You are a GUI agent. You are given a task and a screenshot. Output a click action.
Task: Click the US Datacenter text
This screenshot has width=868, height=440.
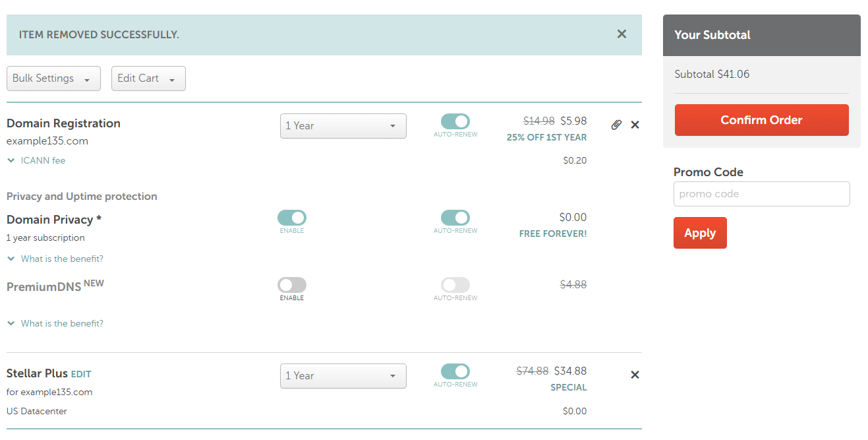pyautogui.click(x=37, y=411)
